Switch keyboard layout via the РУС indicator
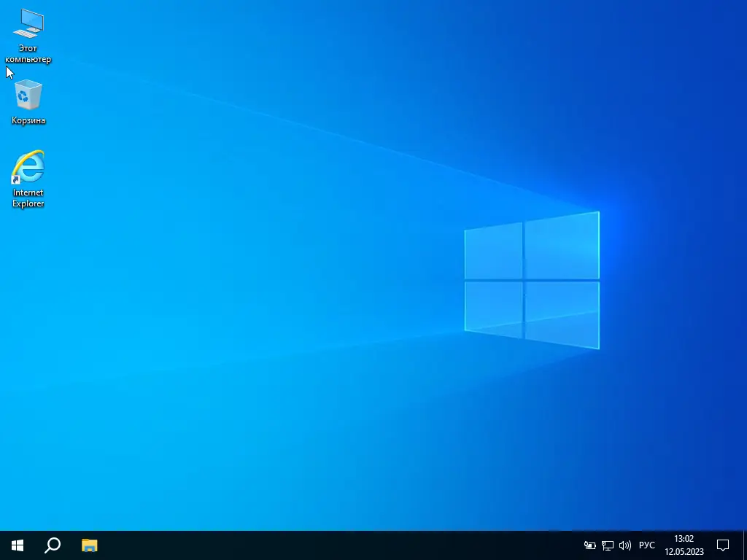Image resolution: width=747 pixels, height=560 pixels. pos(646,545)
